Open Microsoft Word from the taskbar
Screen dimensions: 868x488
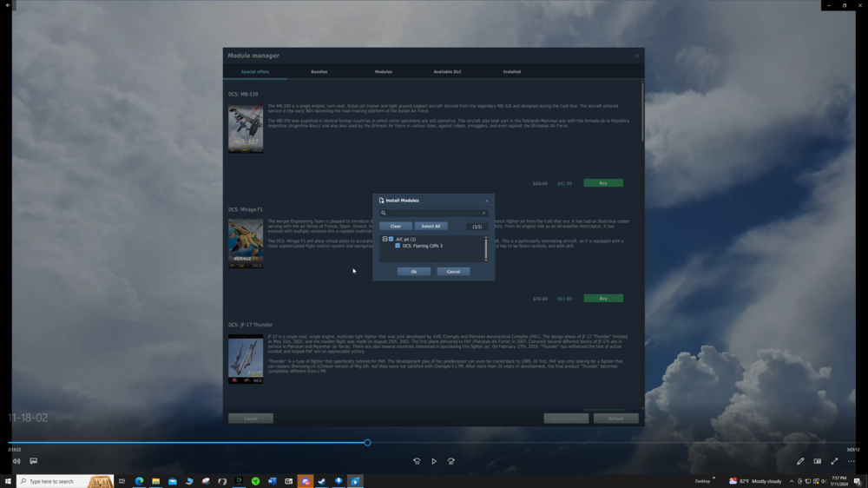tap(272, 481)
